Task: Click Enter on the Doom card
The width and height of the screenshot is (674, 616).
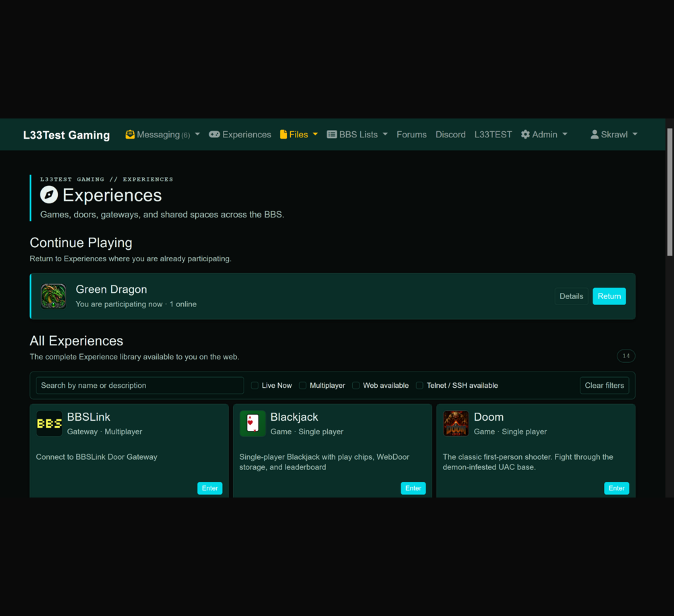Action: pyautogui.click(x=616, y=488)
